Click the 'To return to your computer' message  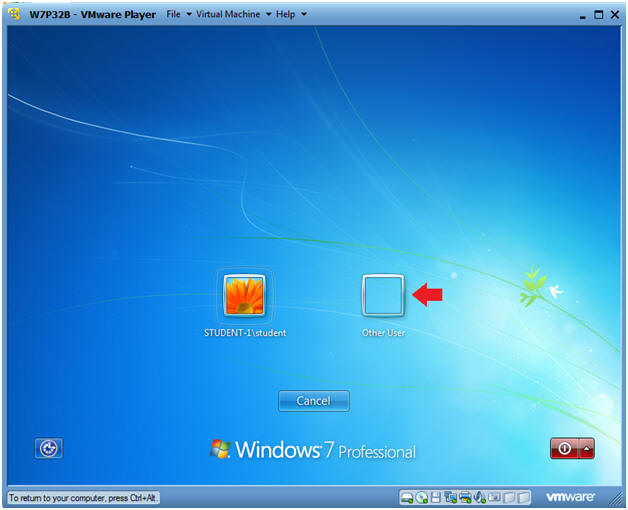click(83, 498)
